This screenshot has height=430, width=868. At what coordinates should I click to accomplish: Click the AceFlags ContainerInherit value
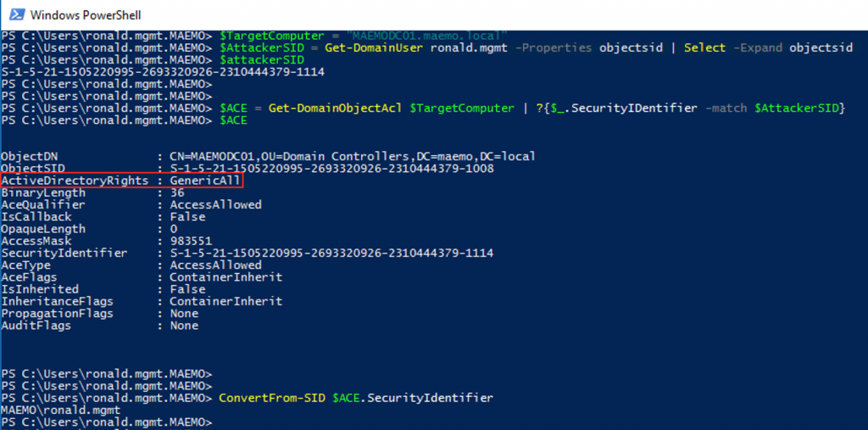point(225,277)
